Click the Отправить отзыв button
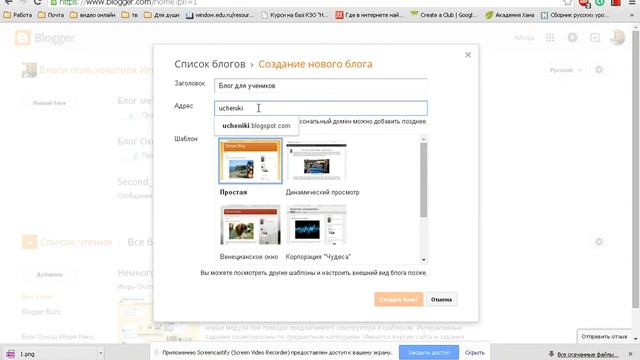The width and height of the screenshot is (640, 360). click(x=604, y=337)
